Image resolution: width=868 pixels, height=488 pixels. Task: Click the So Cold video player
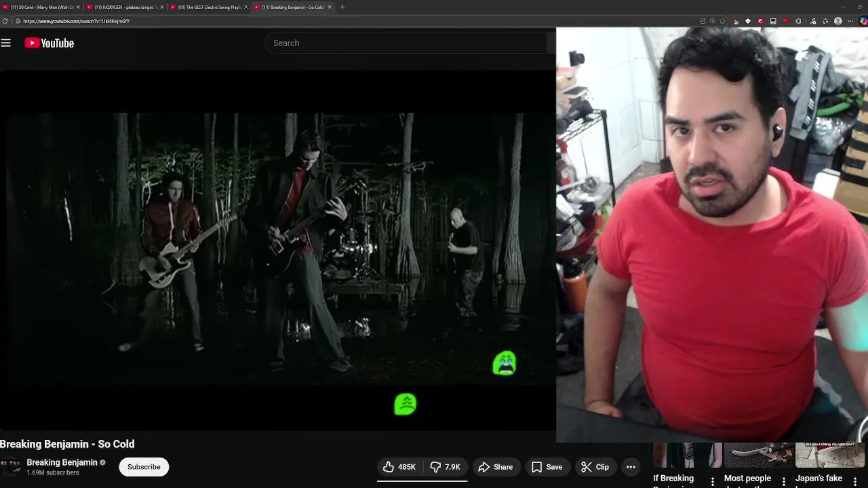[278, 249]
